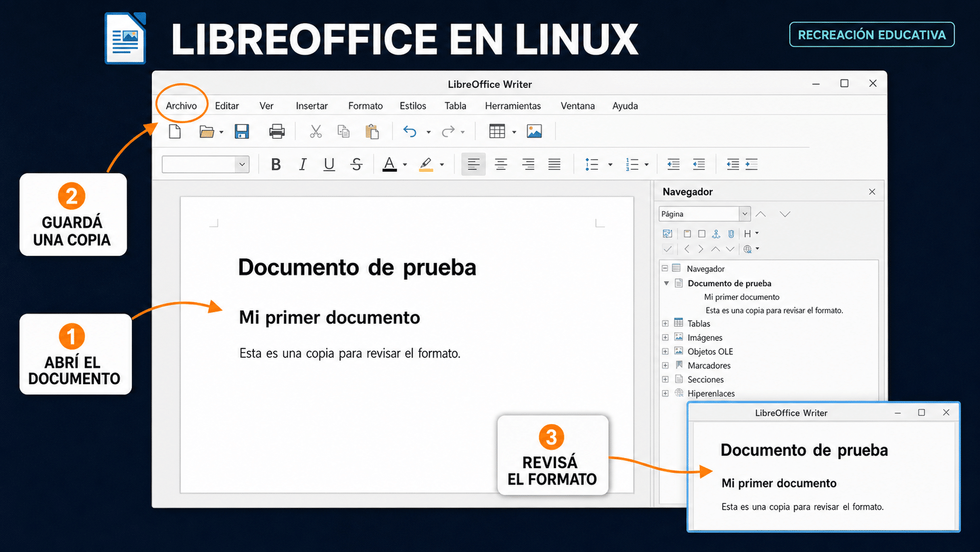Open the Ventana menu
Screen dimensions: 980x552
(x=578, y=106)
